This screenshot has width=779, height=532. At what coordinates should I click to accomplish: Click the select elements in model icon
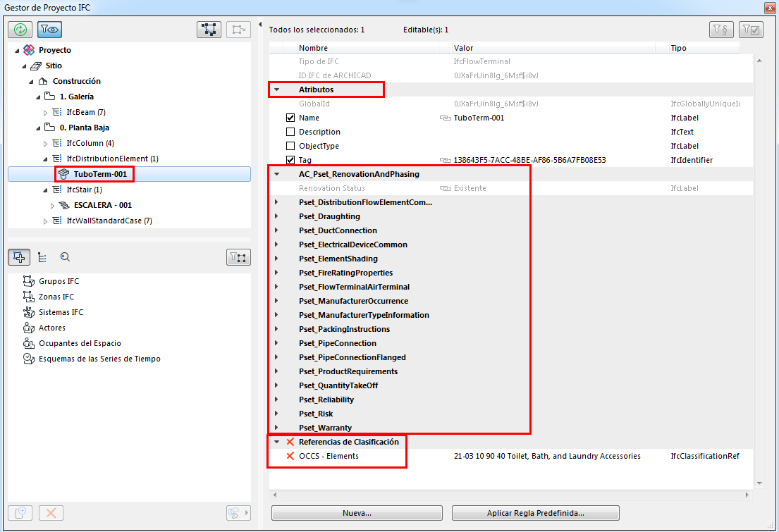209,30
